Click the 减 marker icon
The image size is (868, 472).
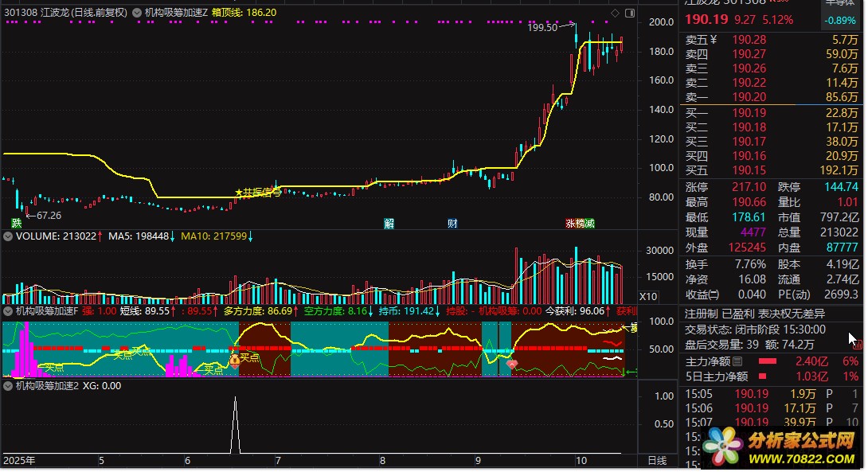[589, 223]
